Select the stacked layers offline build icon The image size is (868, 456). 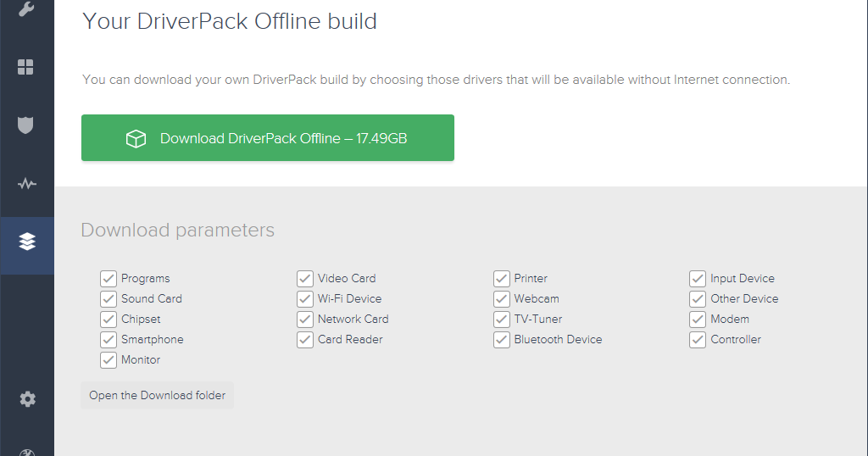pos(27,242)
